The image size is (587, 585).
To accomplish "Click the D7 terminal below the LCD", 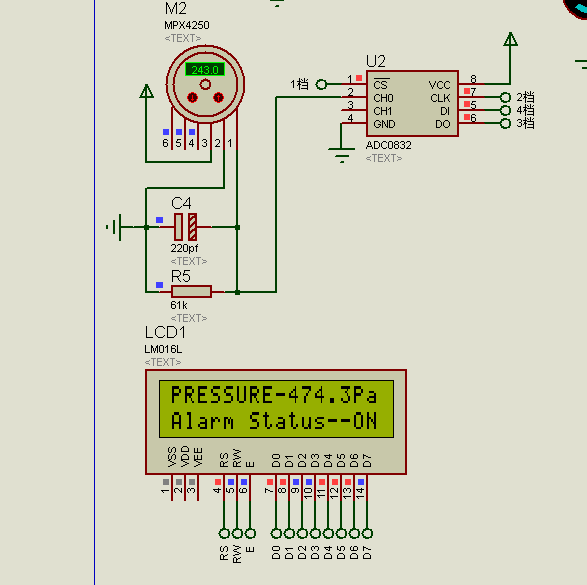I will point(367,533).
